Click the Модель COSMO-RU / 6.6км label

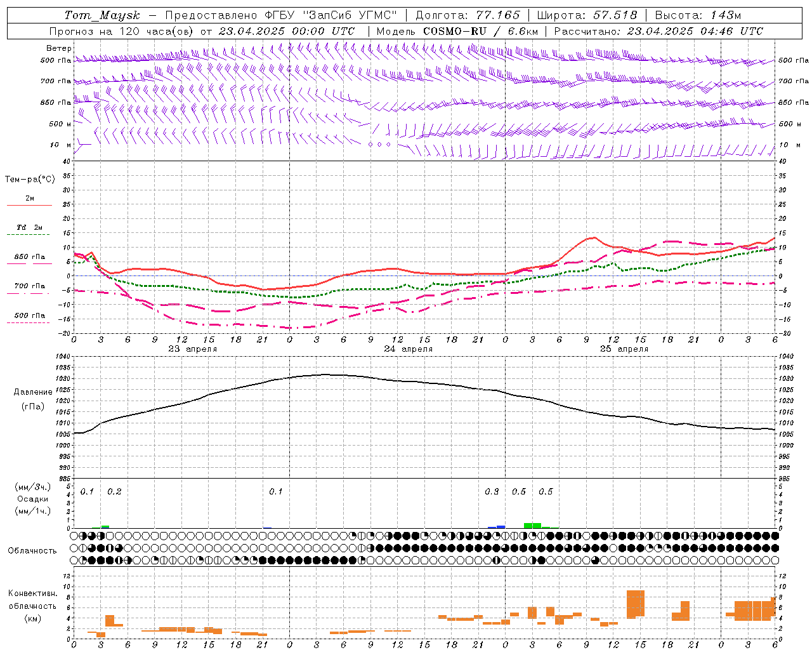(457, 31)
